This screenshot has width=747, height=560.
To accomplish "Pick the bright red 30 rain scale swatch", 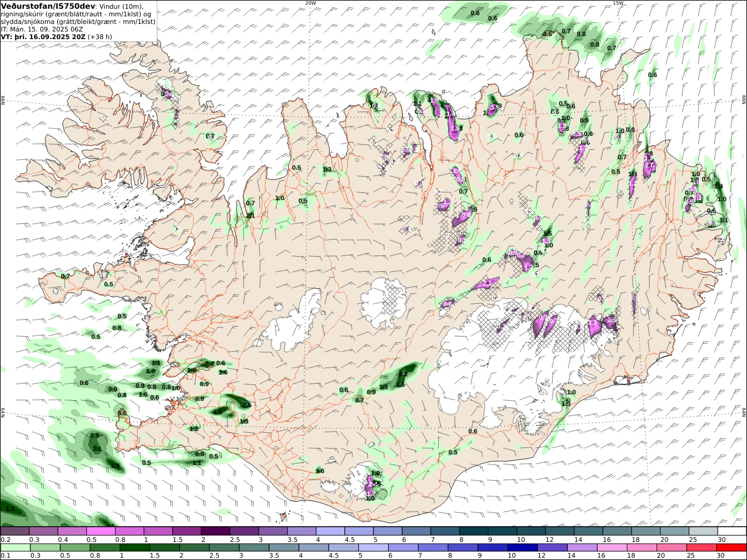I will 731,548.
